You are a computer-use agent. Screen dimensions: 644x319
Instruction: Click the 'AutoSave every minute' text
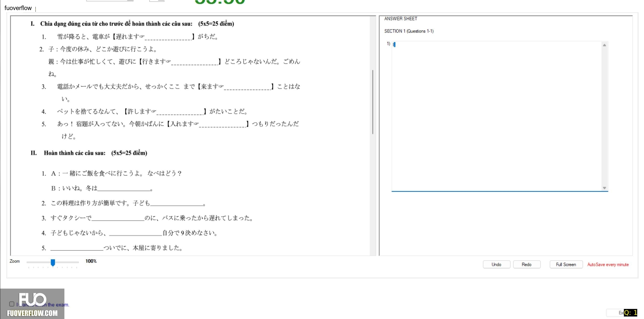(608, 264)
